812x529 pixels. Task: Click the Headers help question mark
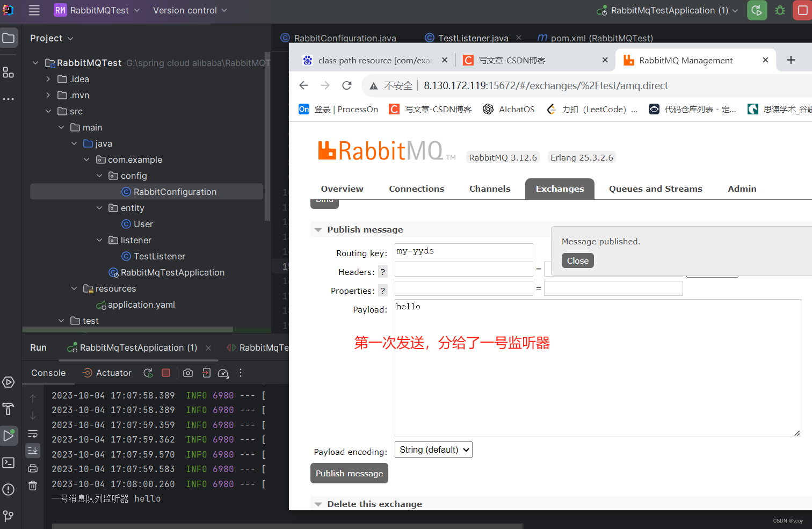pos(383,272)
